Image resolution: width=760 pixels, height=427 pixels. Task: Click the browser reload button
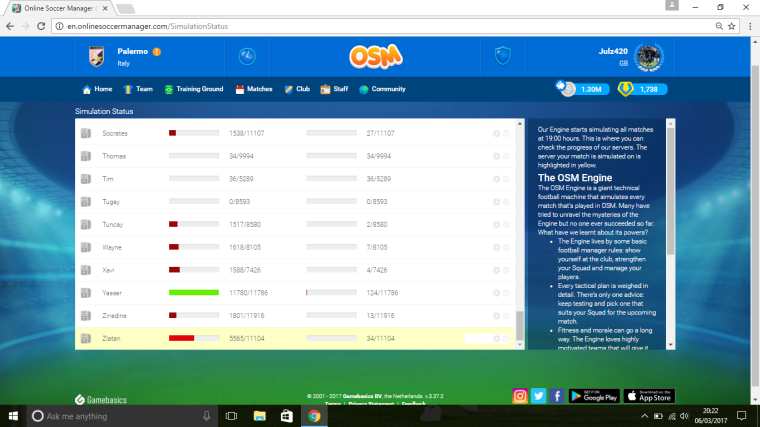click(x=41, y=26)
